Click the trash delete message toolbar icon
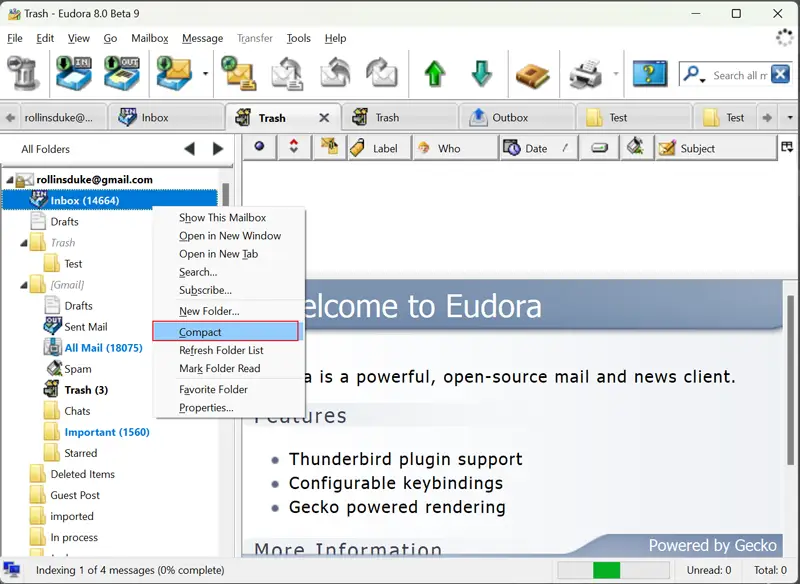Image resolution: width=800 pixels, height=584 pixels. (x=23, y=74)
